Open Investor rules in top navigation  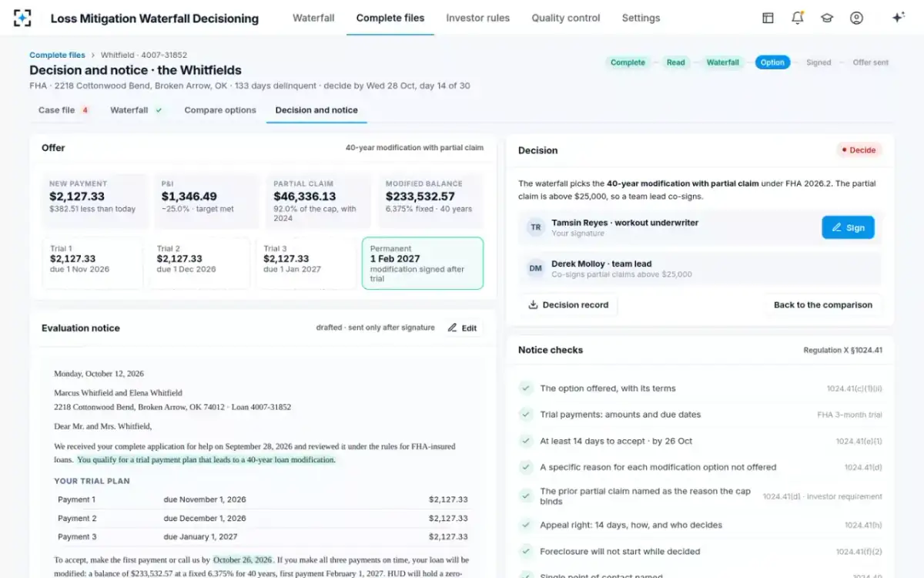(x=477, y=18)
